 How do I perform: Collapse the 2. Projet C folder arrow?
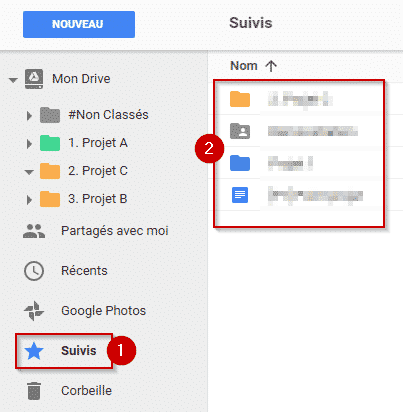click(x=29, y=172)
